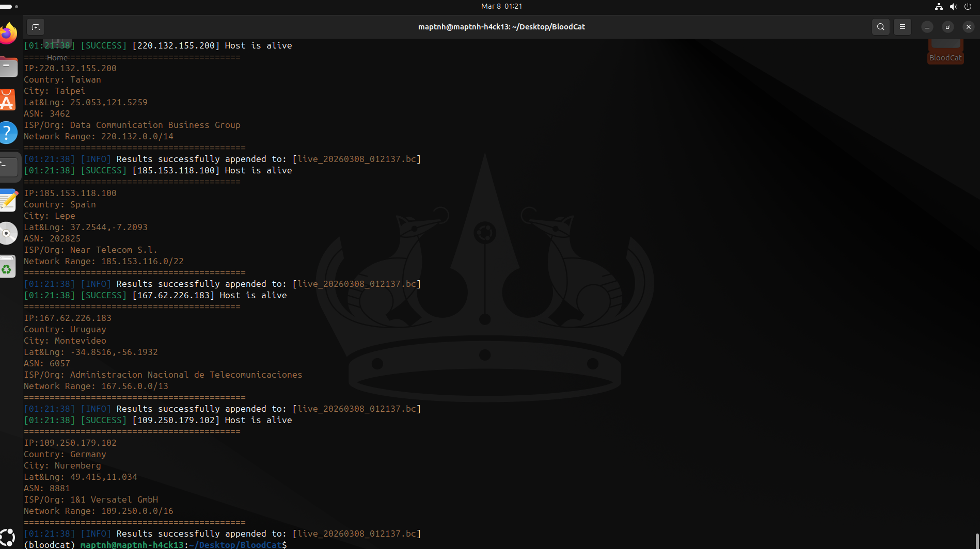Click the text "City: Montevideo"
This screenshot has height=549, width=980.
tap(65, 341)
